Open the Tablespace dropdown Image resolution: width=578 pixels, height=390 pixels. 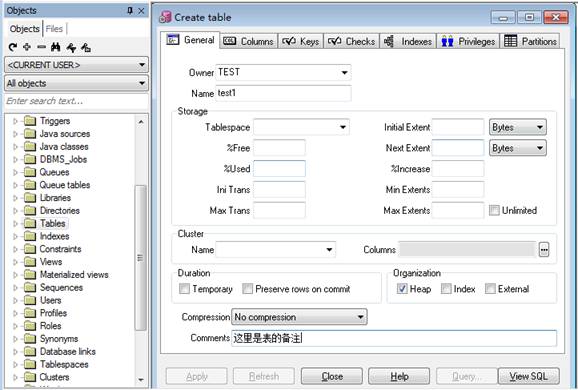pos(343,128)
